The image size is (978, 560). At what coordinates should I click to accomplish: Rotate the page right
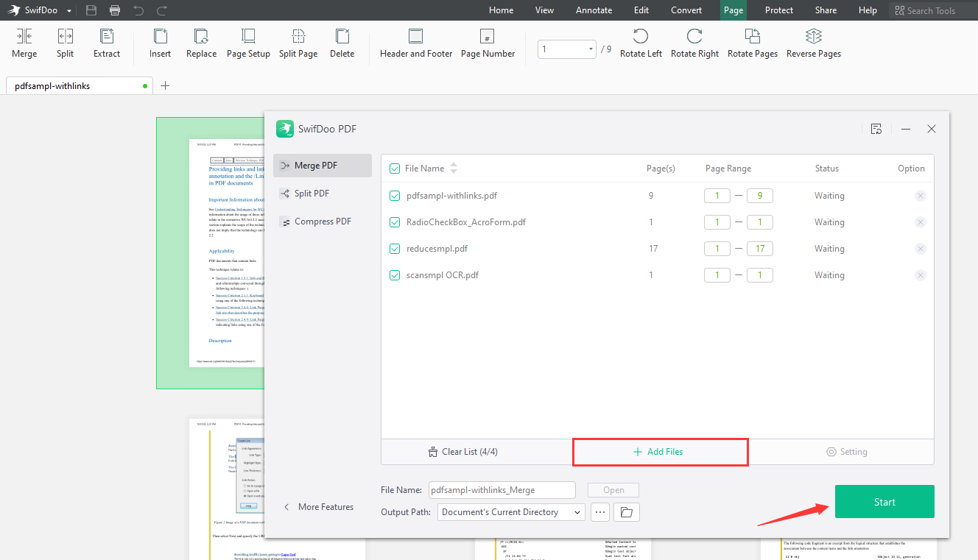[x=694, y=43]
